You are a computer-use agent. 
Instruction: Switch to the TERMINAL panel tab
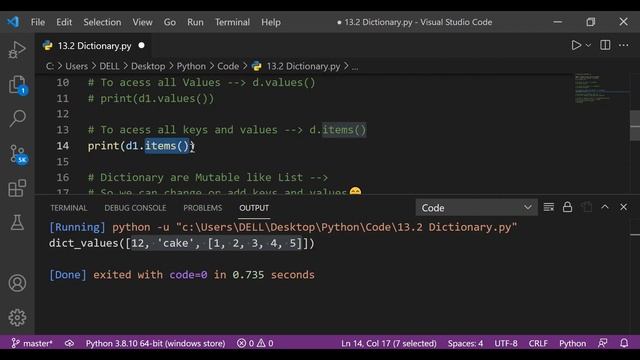[x=69, y=208]
